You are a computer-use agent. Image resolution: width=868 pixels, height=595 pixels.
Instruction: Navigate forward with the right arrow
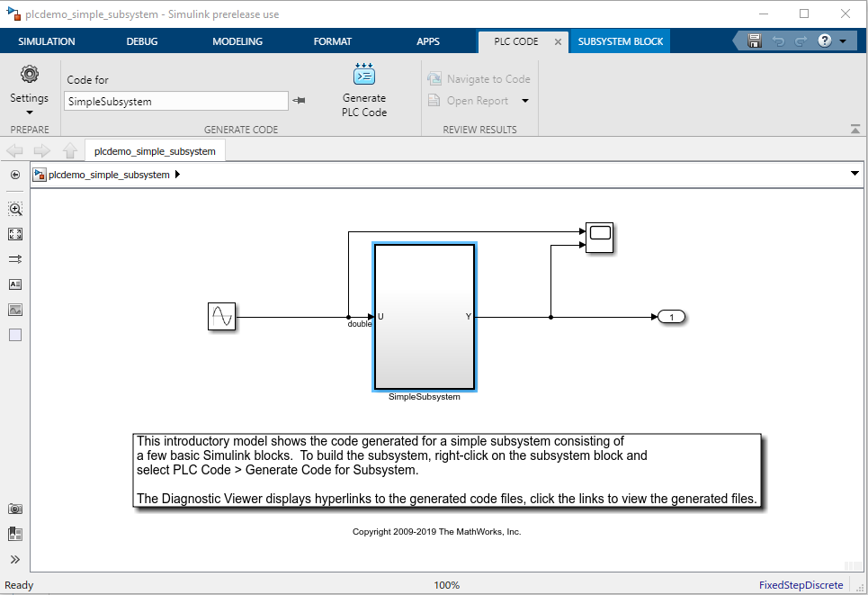(x=42, y=150)
